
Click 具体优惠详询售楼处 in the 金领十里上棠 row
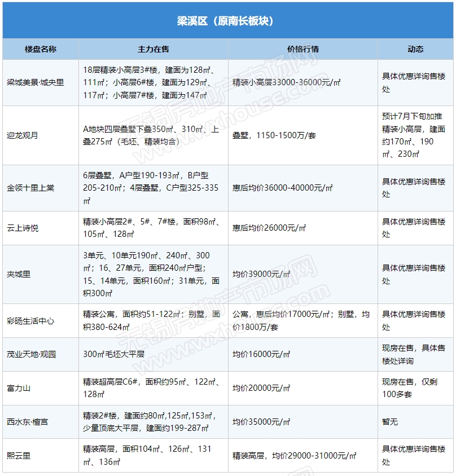point(414,188)
